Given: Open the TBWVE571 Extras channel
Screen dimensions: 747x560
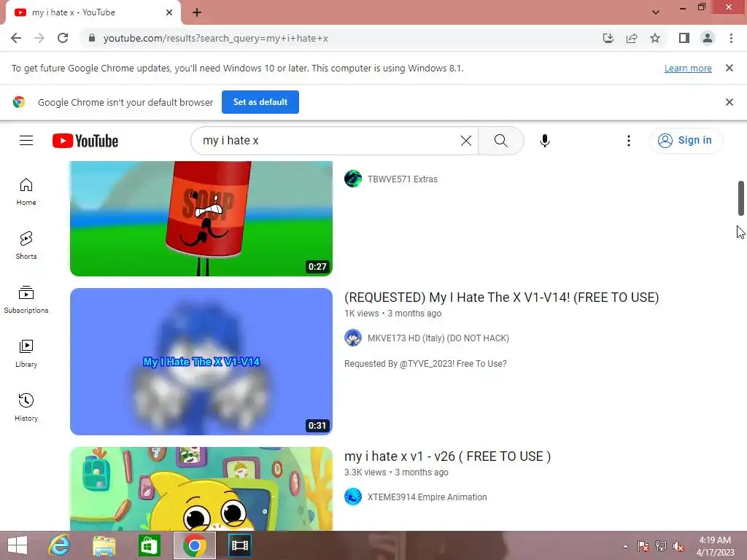Looking at the screenshot, I should click(x=403, y=179).
